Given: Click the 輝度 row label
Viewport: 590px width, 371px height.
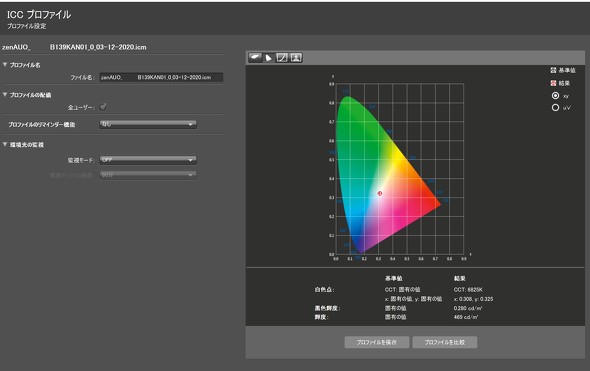Looking at the screenshot, I should 321,317.
